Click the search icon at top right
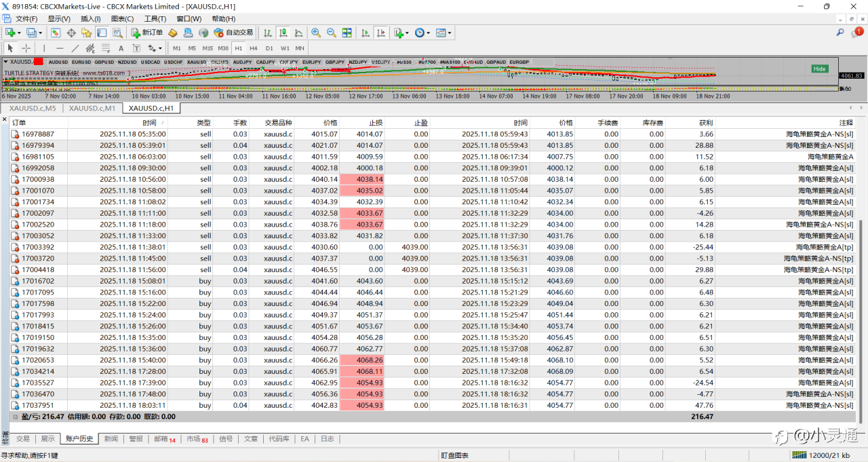868x462 pixels. coord(840,33)
